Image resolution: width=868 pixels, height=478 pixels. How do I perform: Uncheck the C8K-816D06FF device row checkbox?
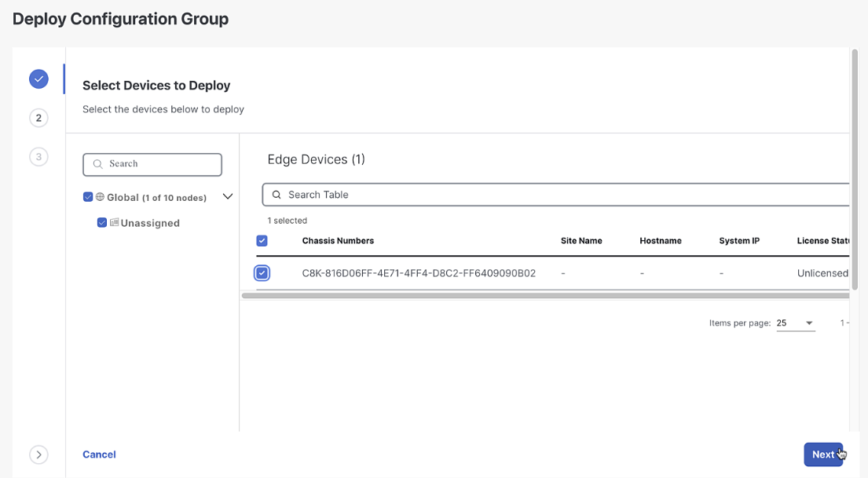click(x=262, y=273)
